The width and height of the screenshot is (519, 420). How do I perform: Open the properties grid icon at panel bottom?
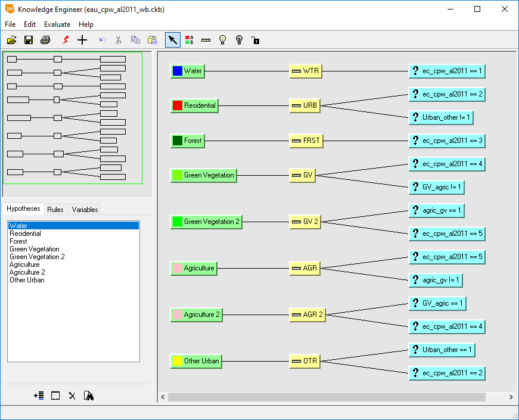tap(55, 395)
